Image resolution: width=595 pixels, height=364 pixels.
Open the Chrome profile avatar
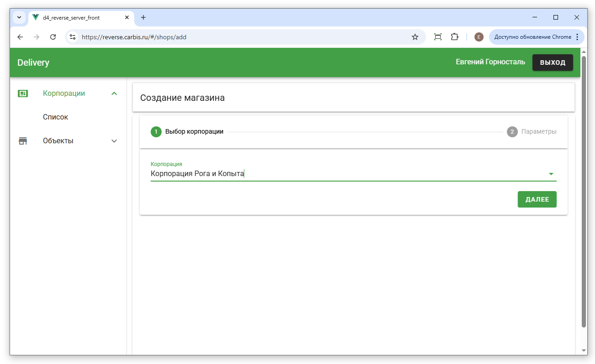coord(479,37)
